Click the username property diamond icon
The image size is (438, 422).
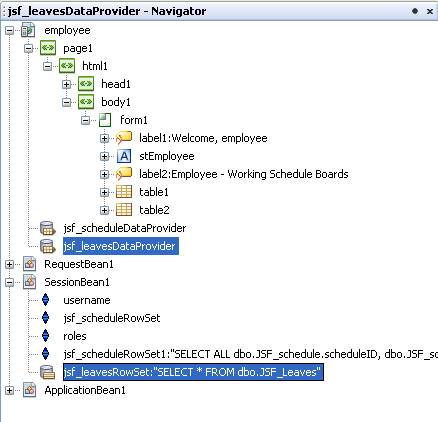click(46, 300)
